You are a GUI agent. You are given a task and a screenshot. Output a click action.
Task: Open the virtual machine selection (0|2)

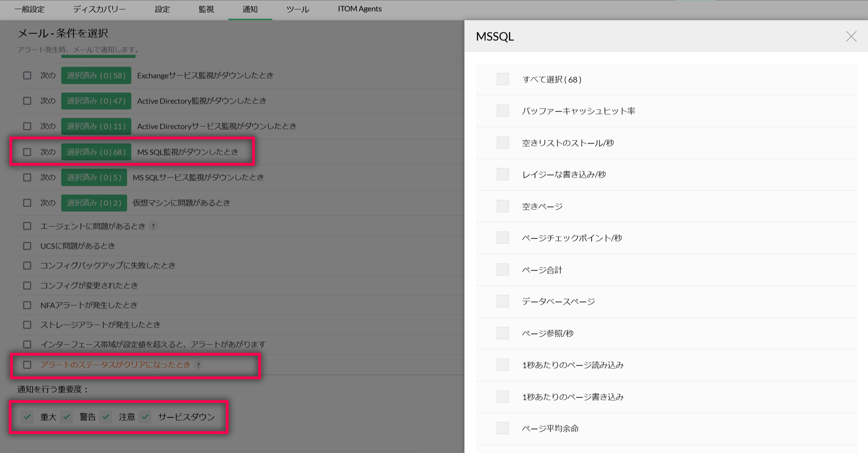point(94,203)
